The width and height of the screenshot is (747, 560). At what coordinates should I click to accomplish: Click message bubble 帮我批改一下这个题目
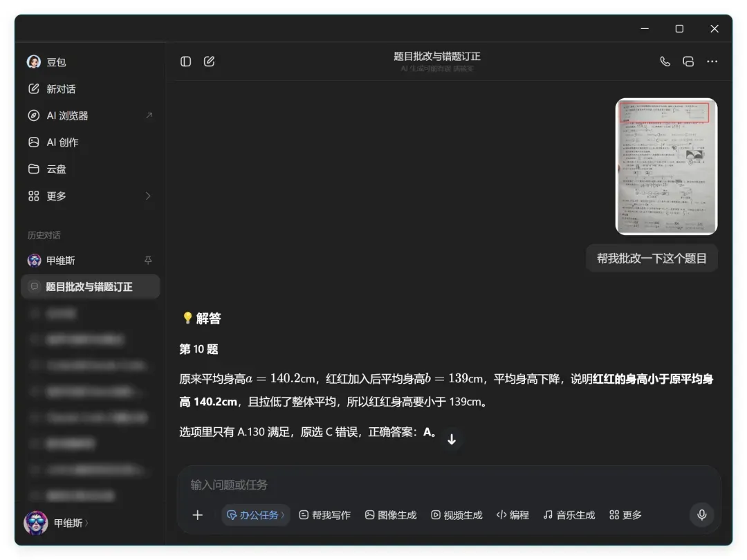pyautogui.click(x=652, y=259)
